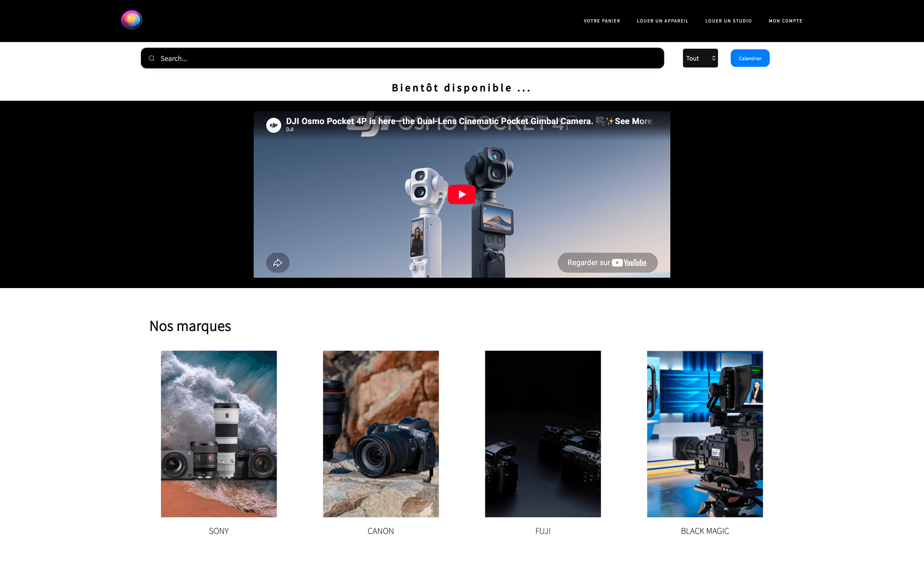Go to Louer un studio

pyautogui.click(x=729, y=21)
